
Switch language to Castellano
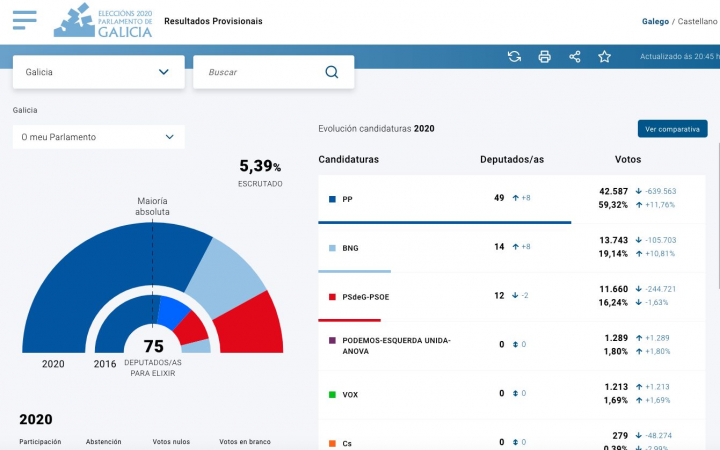point(698,21)
